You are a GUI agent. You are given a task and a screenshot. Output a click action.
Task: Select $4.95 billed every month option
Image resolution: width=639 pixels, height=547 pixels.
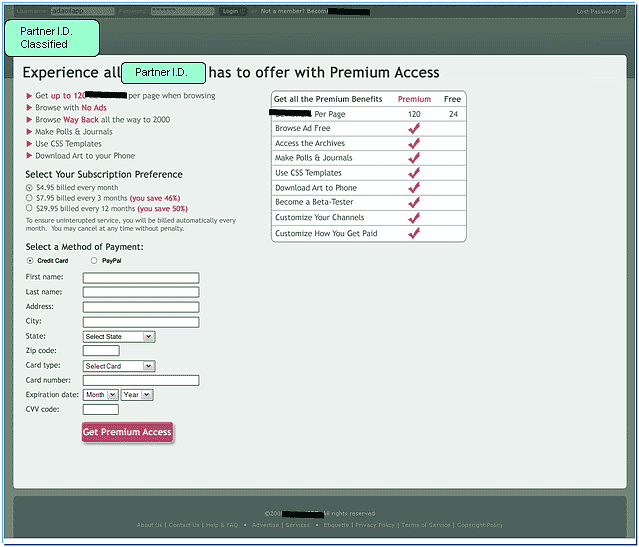coord(28,187)
